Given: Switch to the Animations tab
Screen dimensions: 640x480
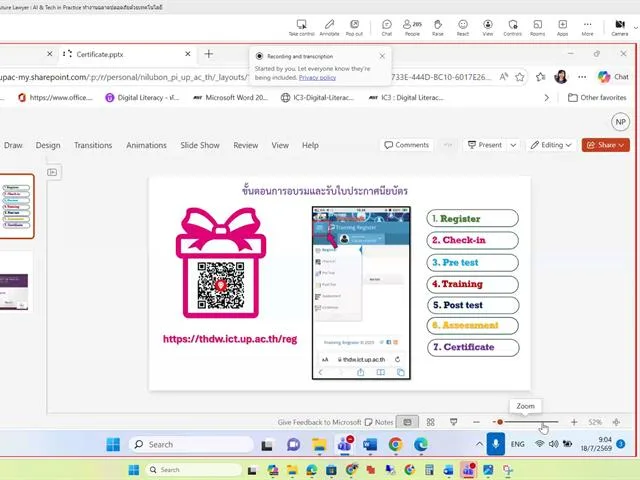Looking at the screenshot, I should pyautogui.click(x=146, y=145).
